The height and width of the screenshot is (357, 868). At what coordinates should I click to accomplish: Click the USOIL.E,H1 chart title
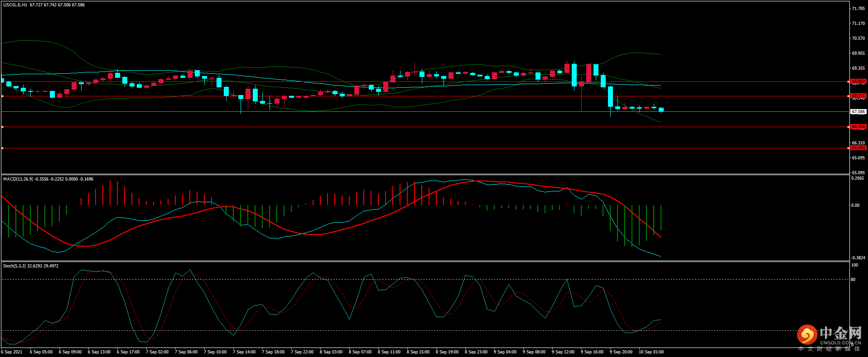click(x=15, y=5)
